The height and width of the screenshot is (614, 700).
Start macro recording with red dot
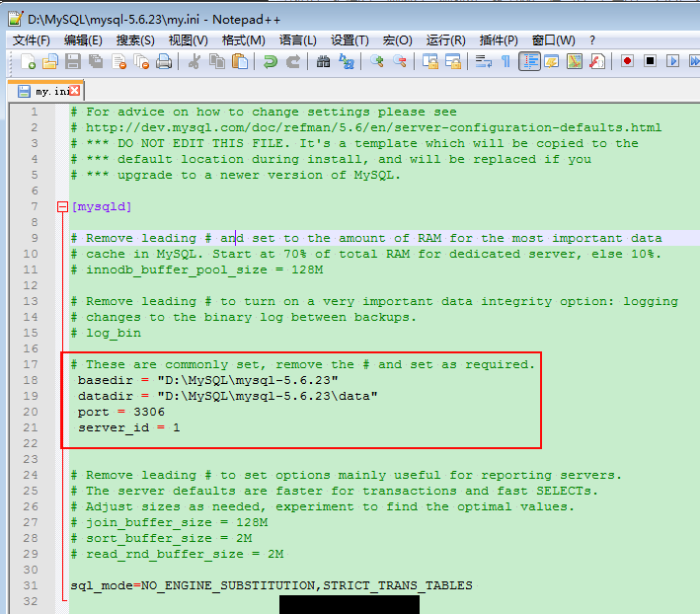click(x=627, y=61)
